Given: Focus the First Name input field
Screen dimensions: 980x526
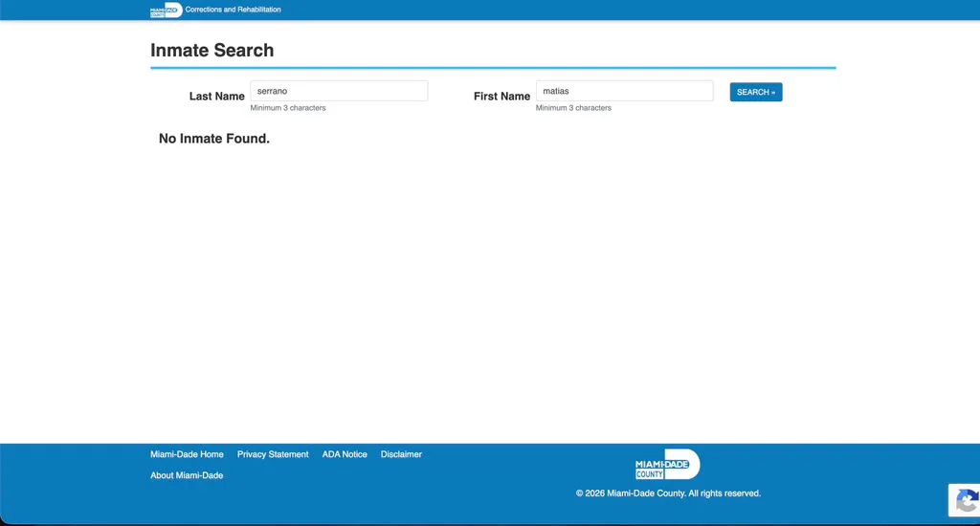Looking at the screenshot, I should click(x=624, y=91).
